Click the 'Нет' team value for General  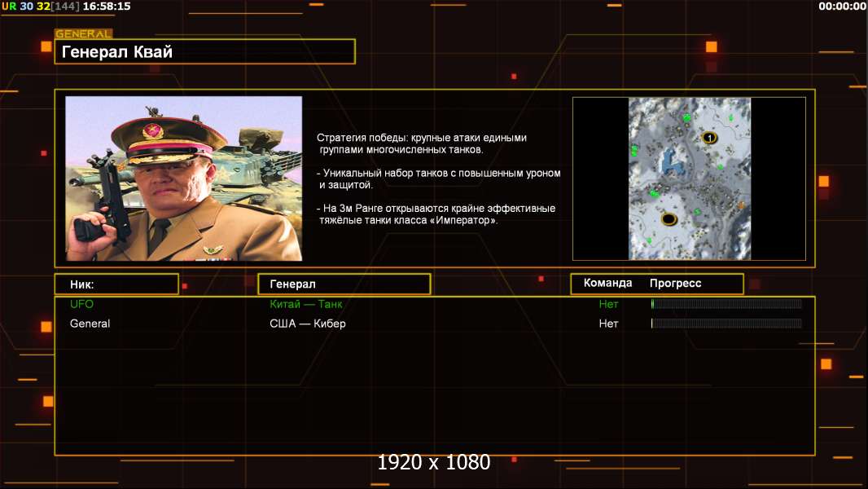click(x=608, y=324)
